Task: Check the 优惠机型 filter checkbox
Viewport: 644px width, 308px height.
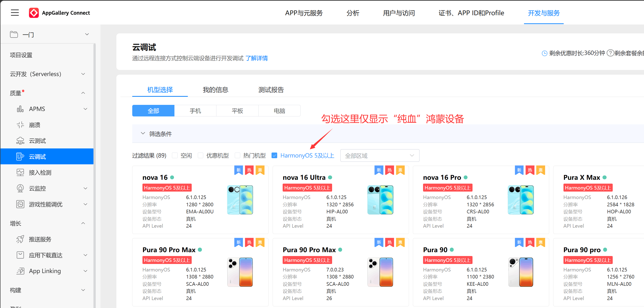Action: click(x=201, y=155)
